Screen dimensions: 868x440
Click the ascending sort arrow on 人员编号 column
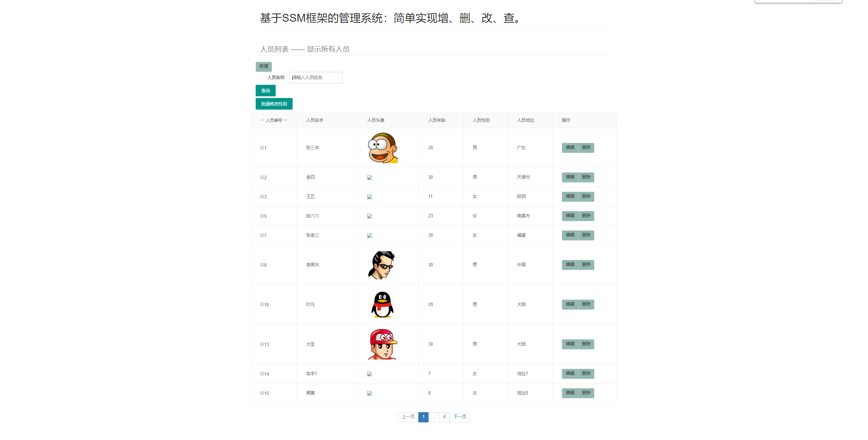click(262, 120)
